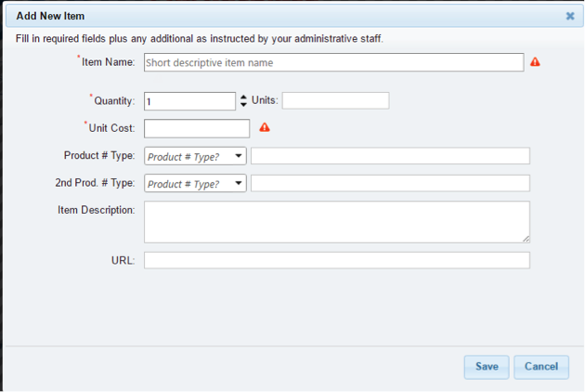Decrease Quantity with the down arrow

tap(243, 105)
